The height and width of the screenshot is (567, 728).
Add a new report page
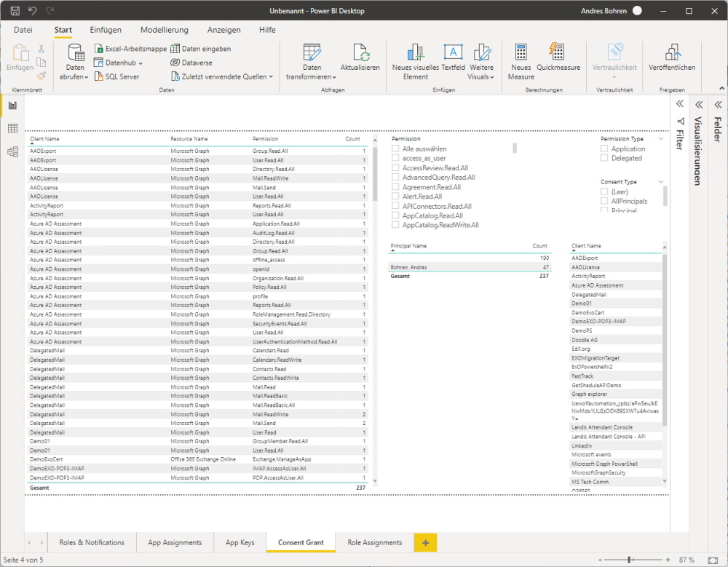pos(425,542)
